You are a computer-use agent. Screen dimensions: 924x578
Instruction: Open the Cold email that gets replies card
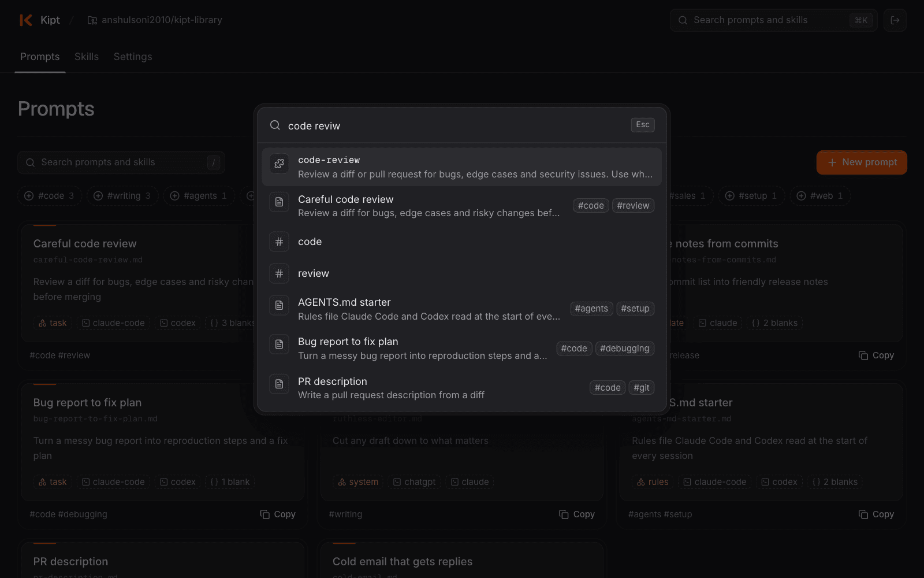[403, 562]
